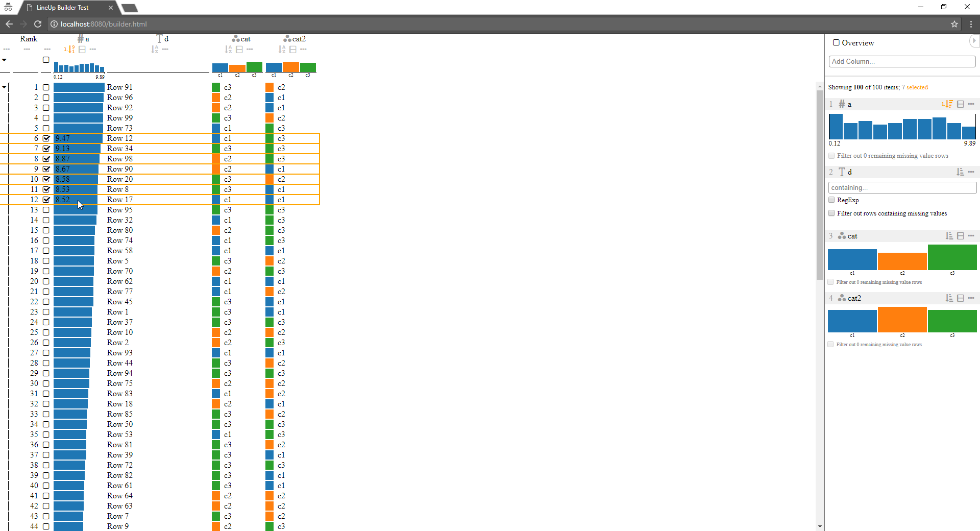Viewport: 980px width, 531px height.
Task: Collapse the side panel with the arrow button
Action: click(x=975, y=41)
